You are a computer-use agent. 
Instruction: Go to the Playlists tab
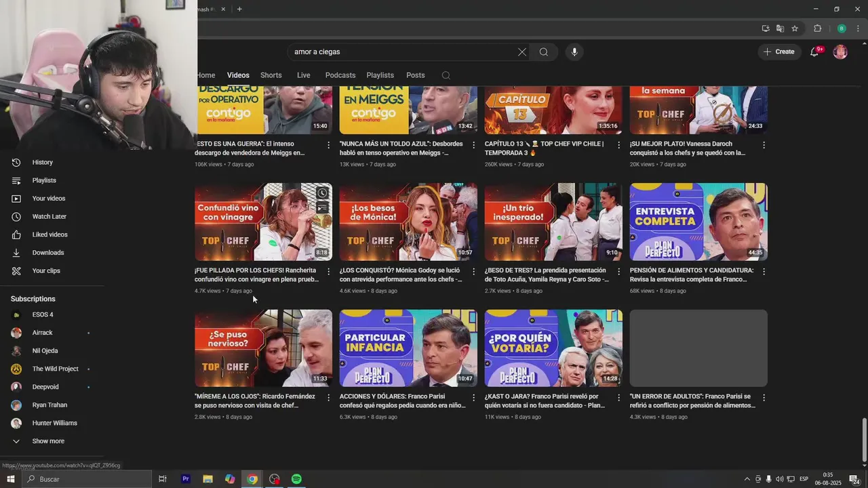click(380, 75)
